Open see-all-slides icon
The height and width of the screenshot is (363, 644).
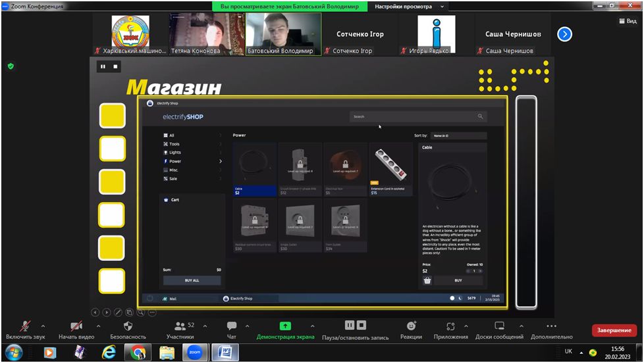(x=129, y=312)
